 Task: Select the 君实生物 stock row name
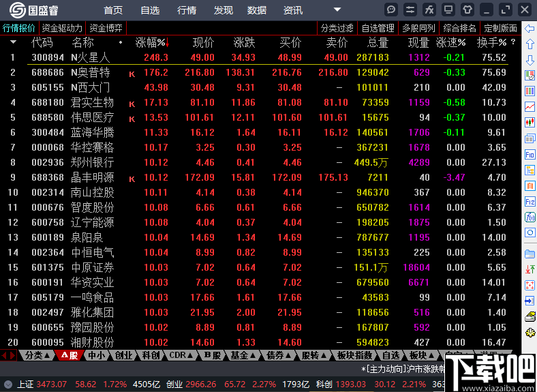(x=92, y=102)
